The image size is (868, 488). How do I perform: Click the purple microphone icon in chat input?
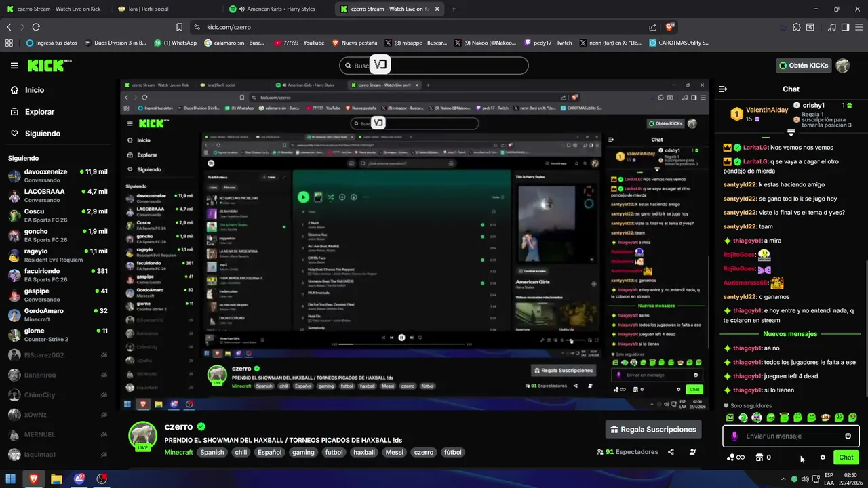coord(734,436)
